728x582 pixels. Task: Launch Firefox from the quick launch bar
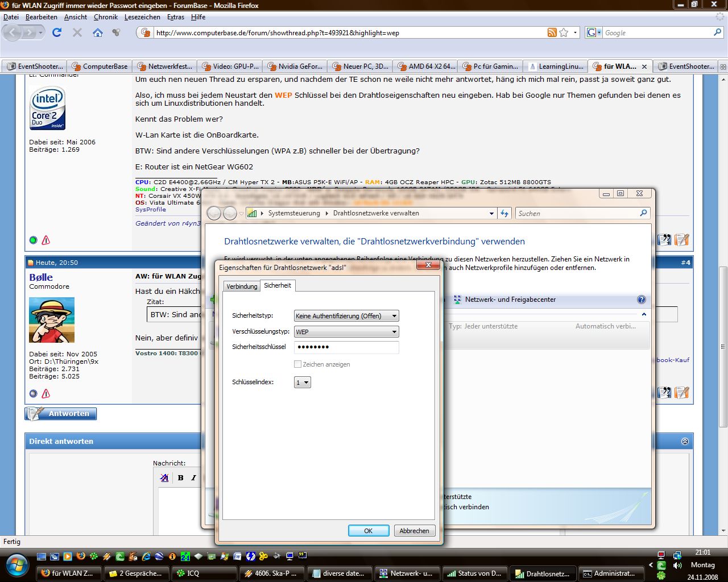coord(80,556)
